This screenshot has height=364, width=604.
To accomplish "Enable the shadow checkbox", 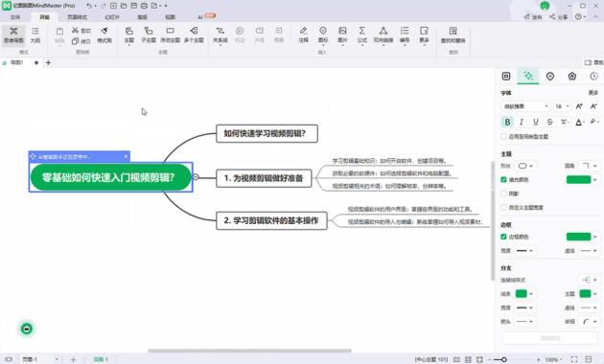I will [503, 193].
